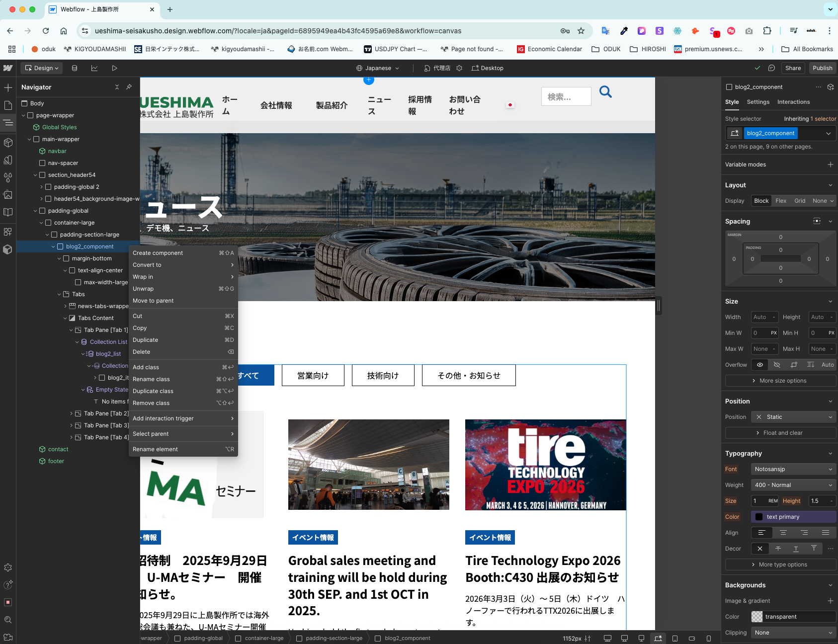
Task: Open the Libraries book icon
Action: [x=8, y=212]
